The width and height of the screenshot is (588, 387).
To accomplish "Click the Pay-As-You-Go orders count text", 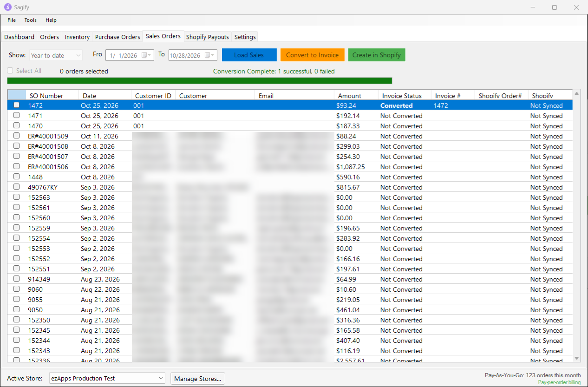I will click(x=533, y=375).
